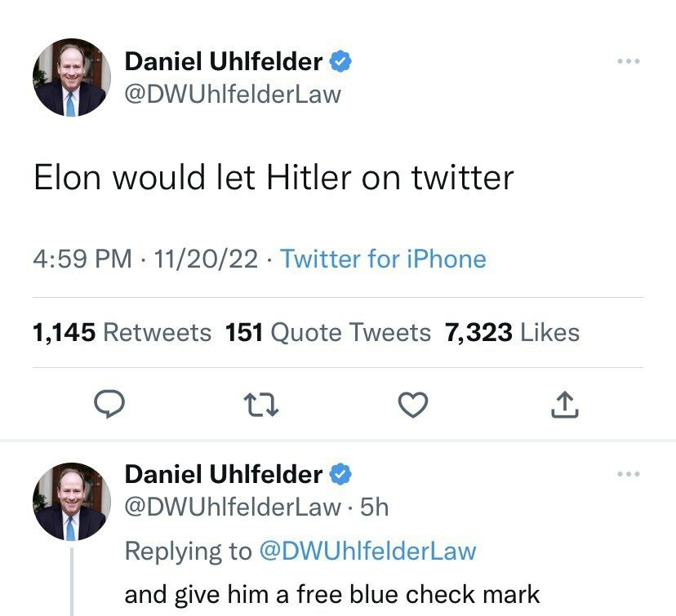Open the reply tweet's profile picture
The width and height of the screenshot is (676, 616).
(69, 500)
